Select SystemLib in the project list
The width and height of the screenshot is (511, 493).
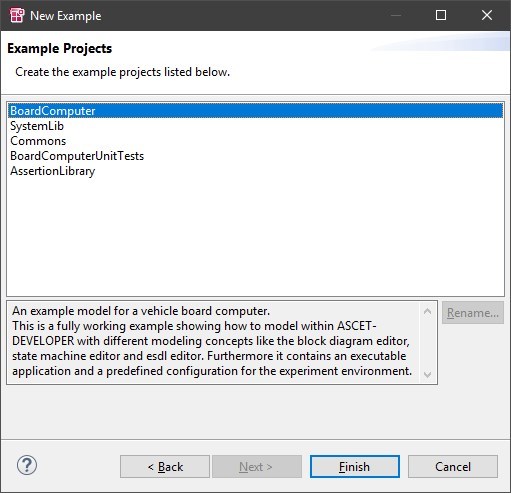255,126
